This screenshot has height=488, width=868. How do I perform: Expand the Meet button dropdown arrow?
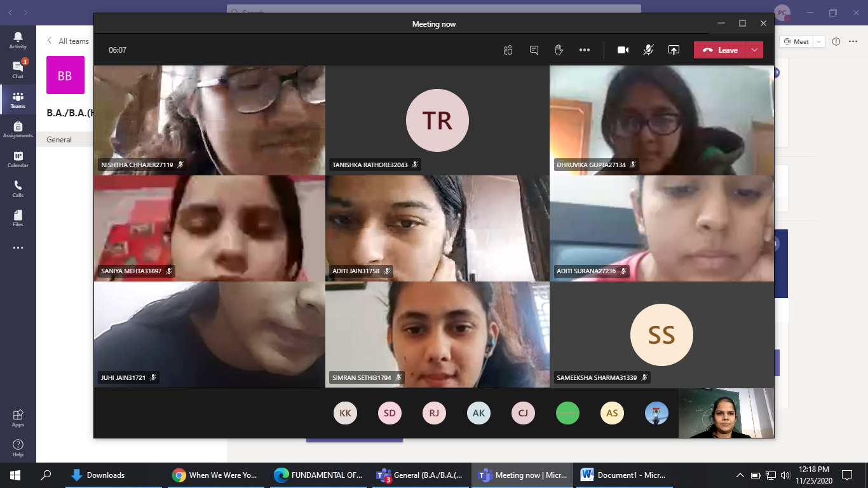818,41
